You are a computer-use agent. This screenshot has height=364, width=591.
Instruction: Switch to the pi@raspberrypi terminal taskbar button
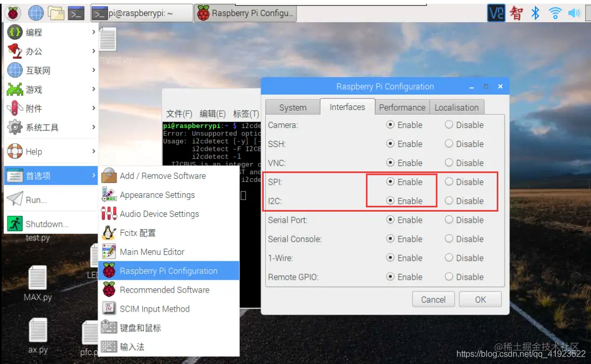click(x=142, y=13)
